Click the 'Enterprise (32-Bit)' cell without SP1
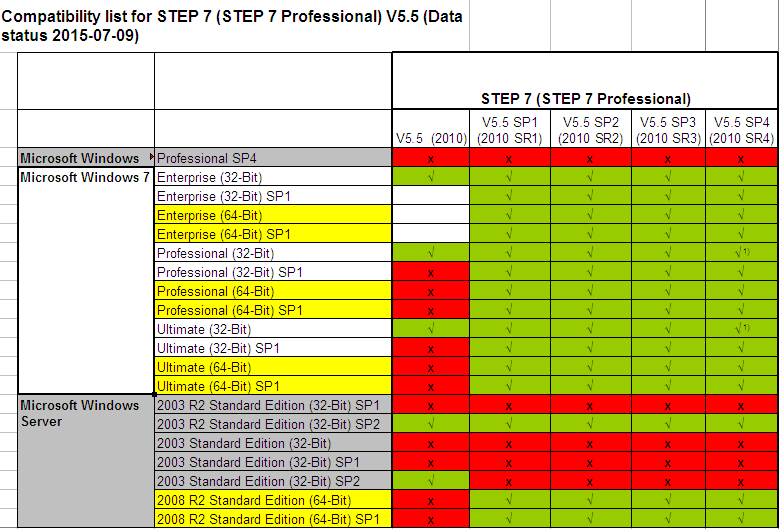 click(273, 177)
